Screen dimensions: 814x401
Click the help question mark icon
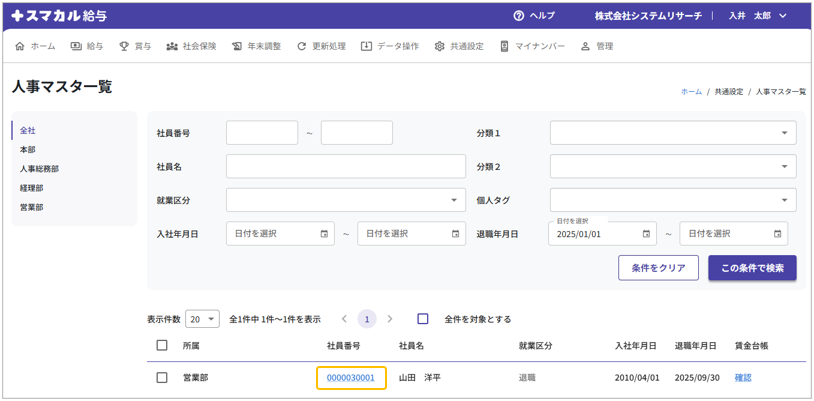(518, 16)
